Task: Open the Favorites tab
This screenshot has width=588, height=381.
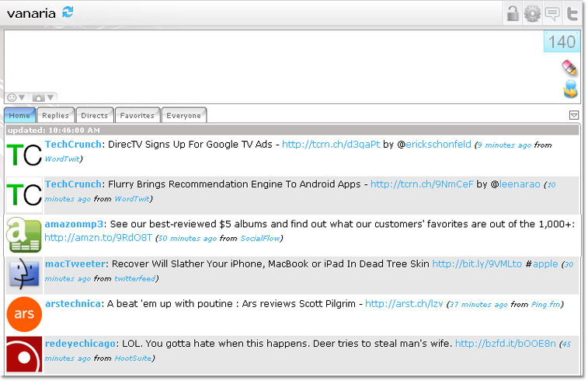Action: point(137,115)
